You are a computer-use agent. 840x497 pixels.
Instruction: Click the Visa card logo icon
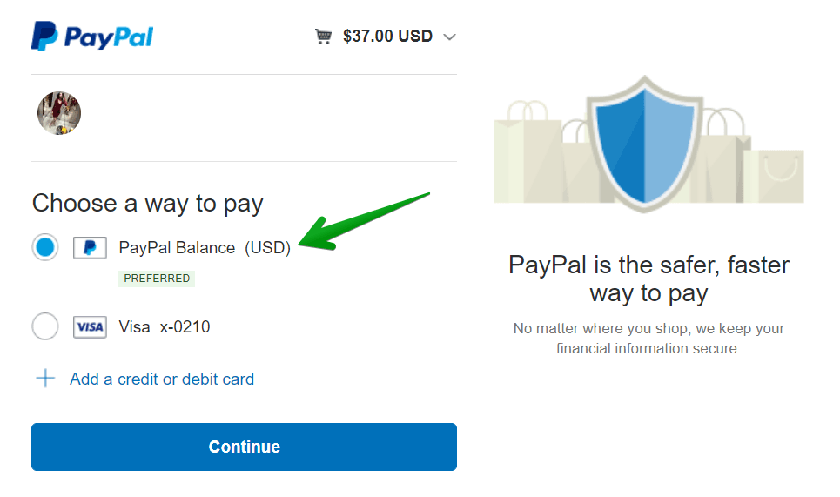pyautogui.click(x=90, y=327)
